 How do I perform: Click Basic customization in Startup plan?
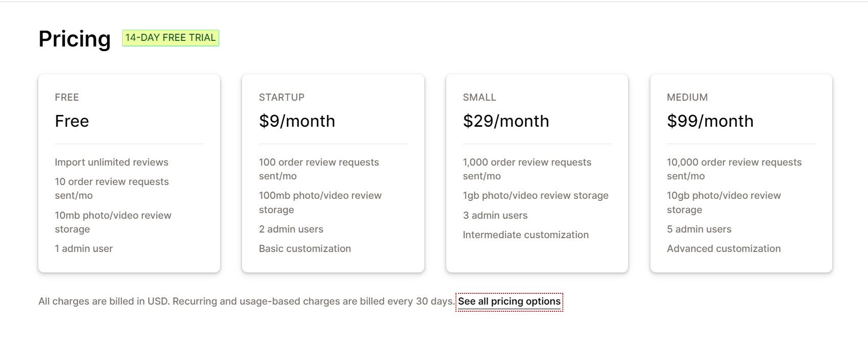pyautogui.click(x=305, y=248)
